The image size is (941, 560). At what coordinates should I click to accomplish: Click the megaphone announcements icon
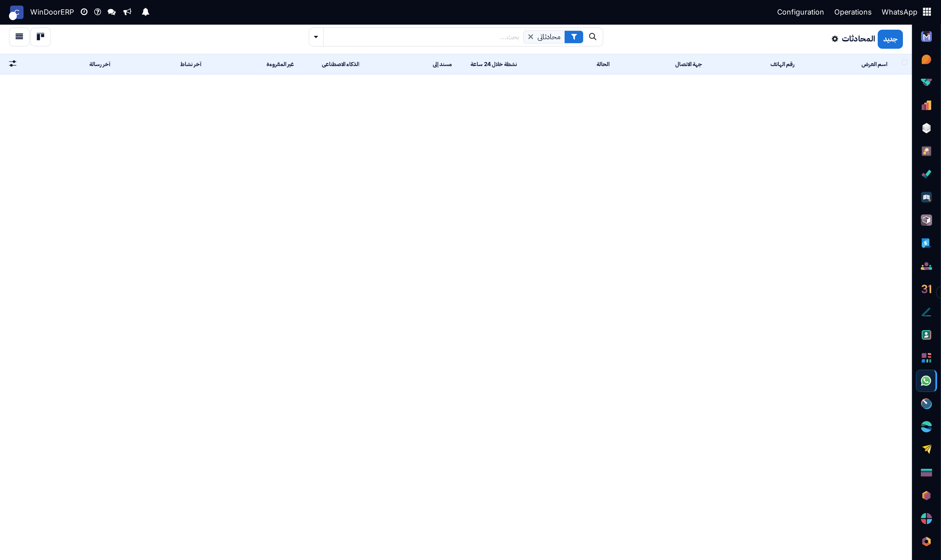[127, 12]
